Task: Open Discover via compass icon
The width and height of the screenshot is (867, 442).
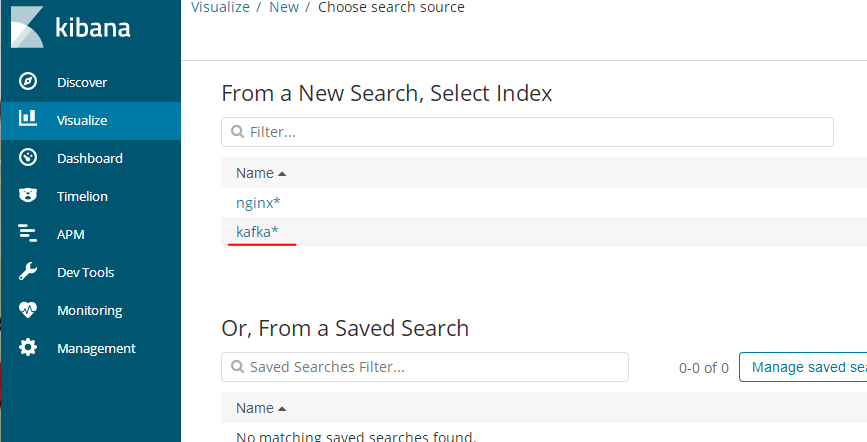Action: click(x=28, y=81)
